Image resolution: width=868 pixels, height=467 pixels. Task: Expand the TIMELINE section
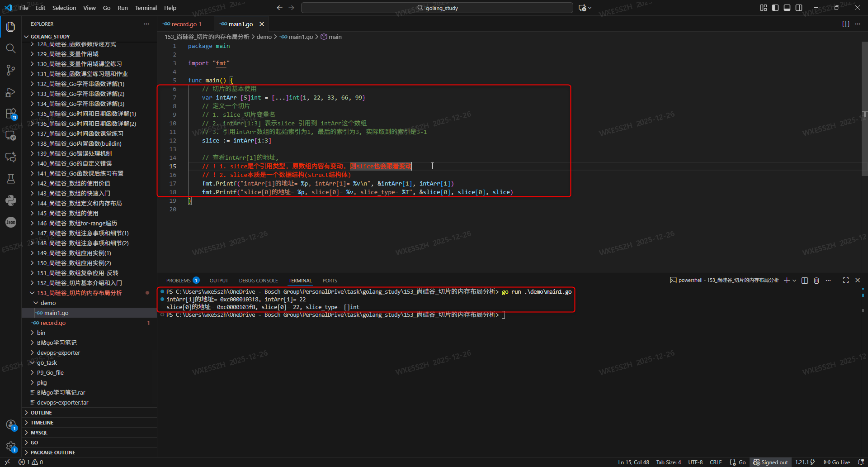[x=42, y=423]
